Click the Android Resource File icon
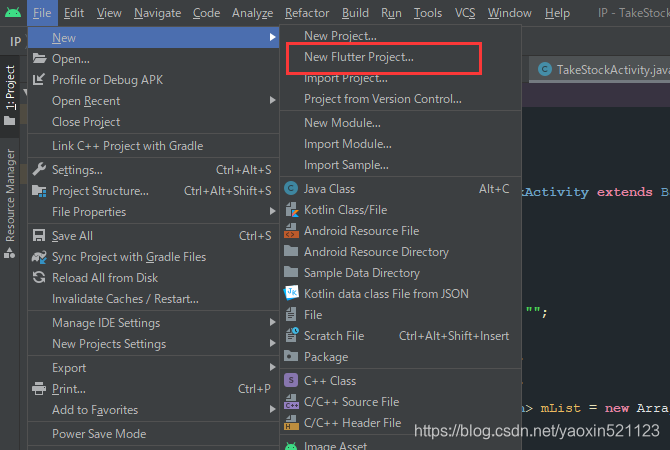Screen dimensions: 670x450 point(291,230)
